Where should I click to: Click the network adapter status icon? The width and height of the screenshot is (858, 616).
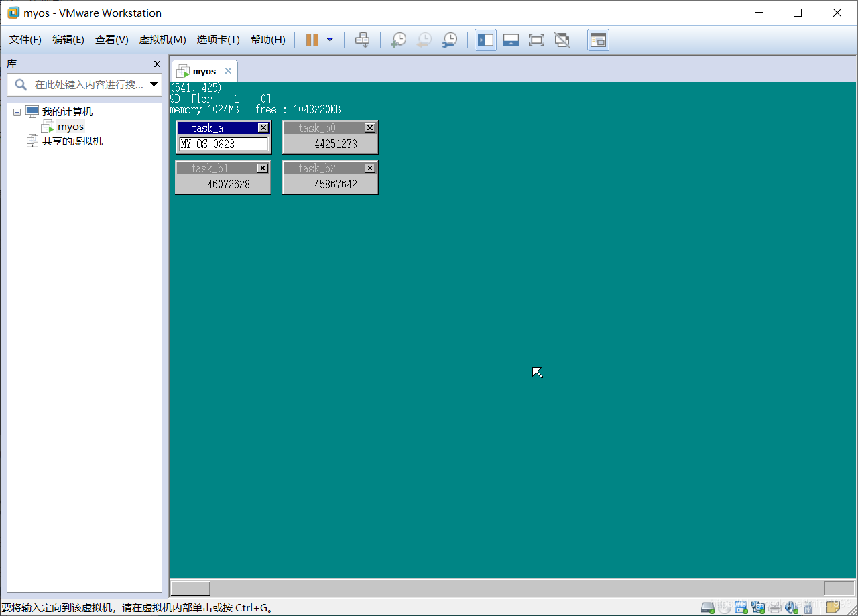click(x=758, y=607)
